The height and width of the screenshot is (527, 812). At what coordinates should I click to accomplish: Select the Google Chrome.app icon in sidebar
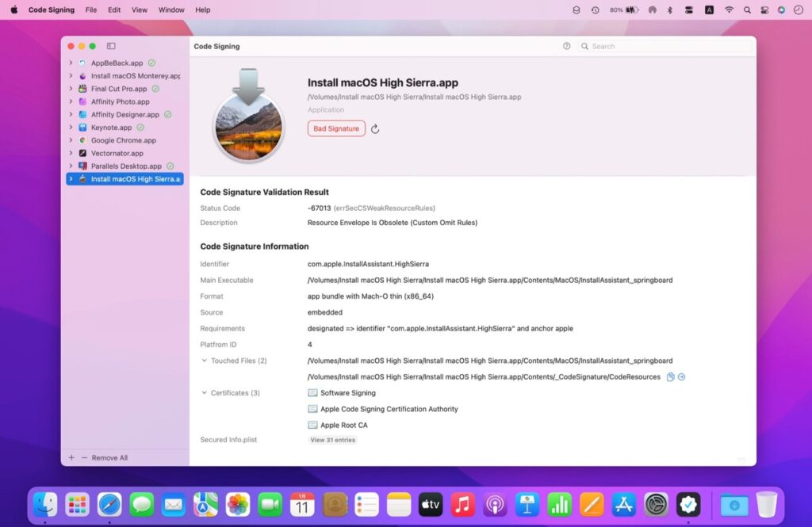pyautogui.click(x=84, y=140)
